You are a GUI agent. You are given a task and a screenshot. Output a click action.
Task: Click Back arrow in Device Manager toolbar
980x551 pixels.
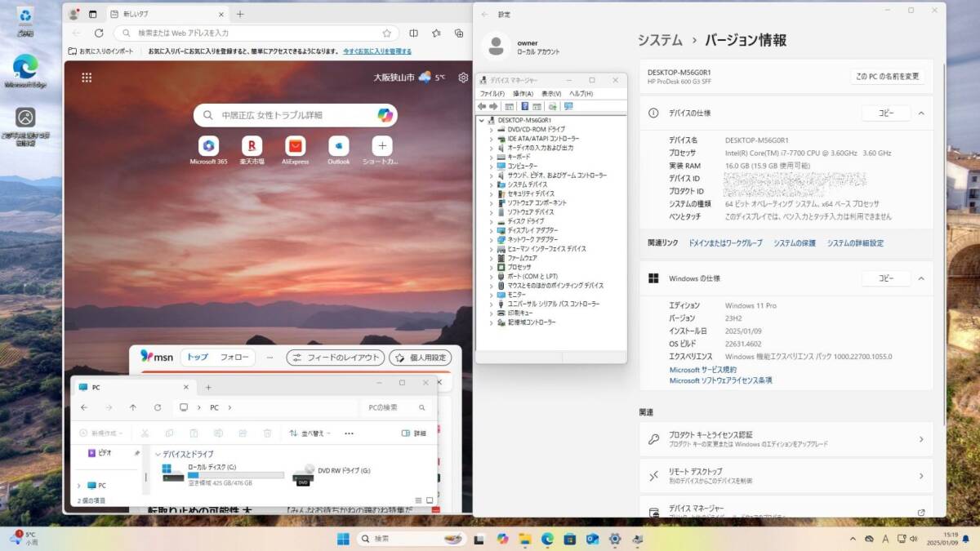click(x=482, y=106)
